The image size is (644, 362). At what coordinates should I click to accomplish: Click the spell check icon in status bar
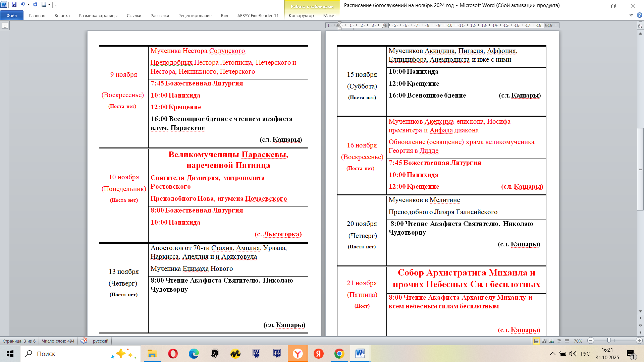[84, 341]
